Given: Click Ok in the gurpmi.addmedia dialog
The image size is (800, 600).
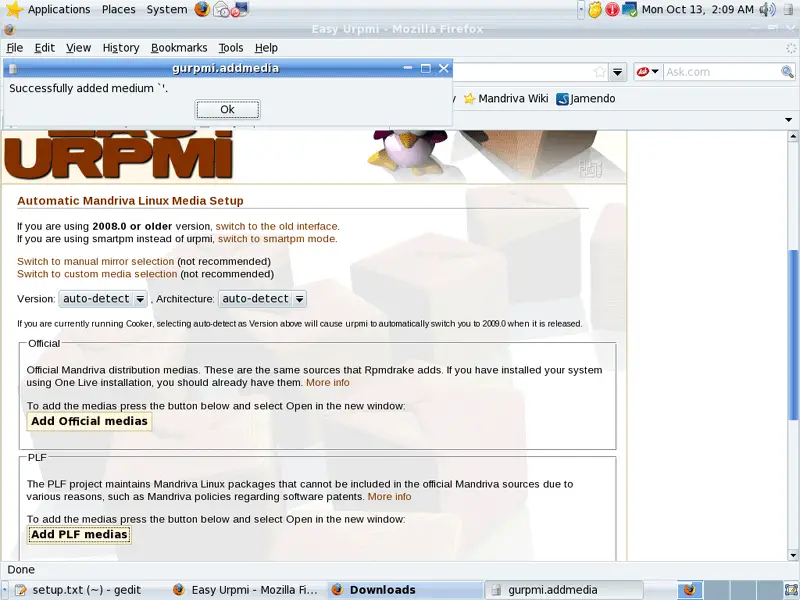Looking at the screenshot, I should pyautogui.click(x=228, y=109).
